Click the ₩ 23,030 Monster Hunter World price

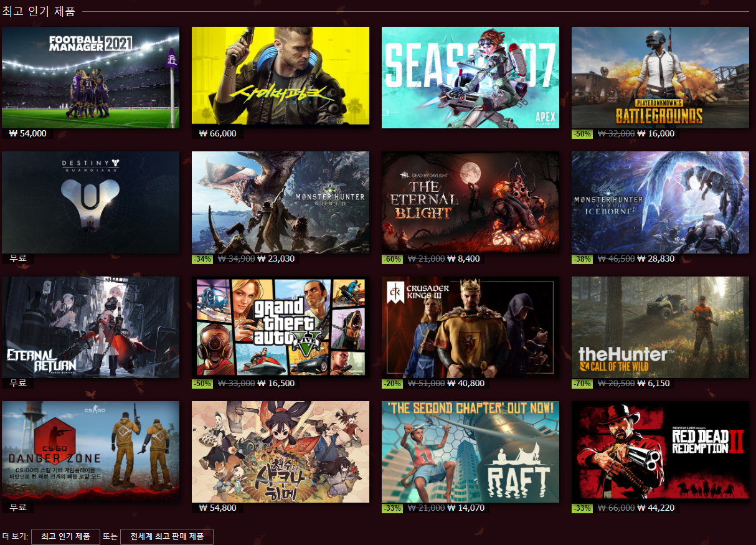[276, 258]
